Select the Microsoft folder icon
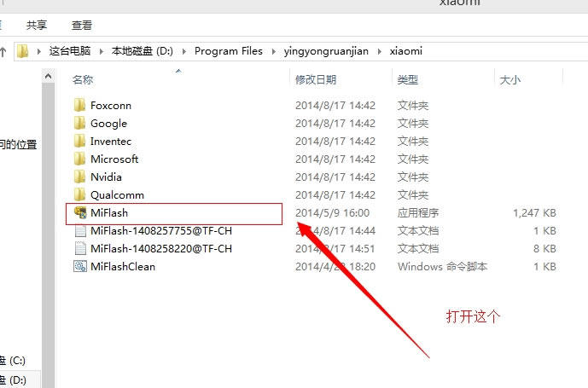This screenshot has width=588, height=388. pos(80,159)
